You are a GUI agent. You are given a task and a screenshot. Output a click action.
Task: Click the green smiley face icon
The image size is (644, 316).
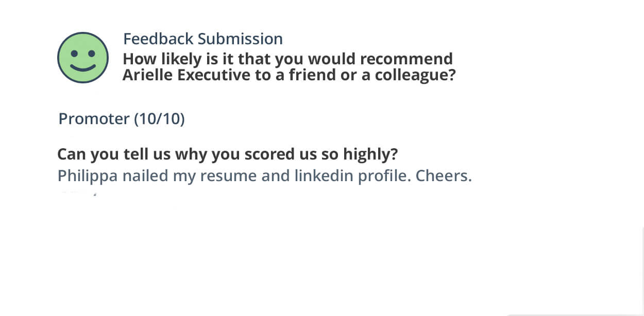[82, 57]
